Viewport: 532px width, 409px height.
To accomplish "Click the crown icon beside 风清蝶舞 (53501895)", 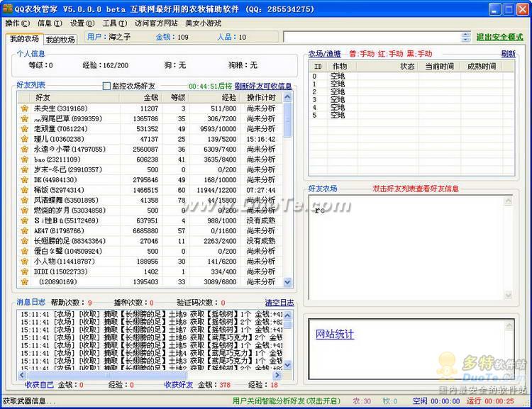I will (24, 200).
